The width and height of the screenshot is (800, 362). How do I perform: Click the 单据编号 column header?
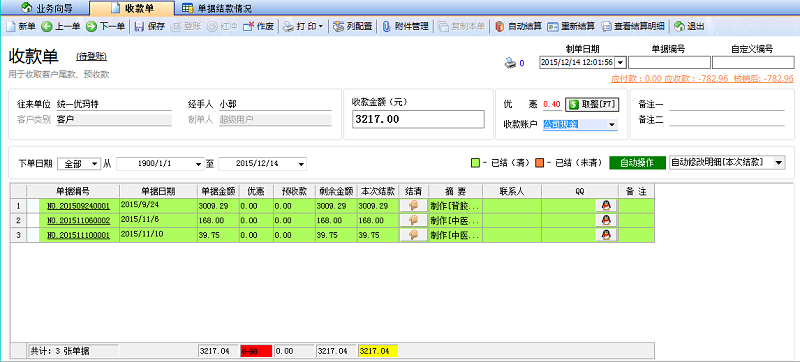coord(73,191)
